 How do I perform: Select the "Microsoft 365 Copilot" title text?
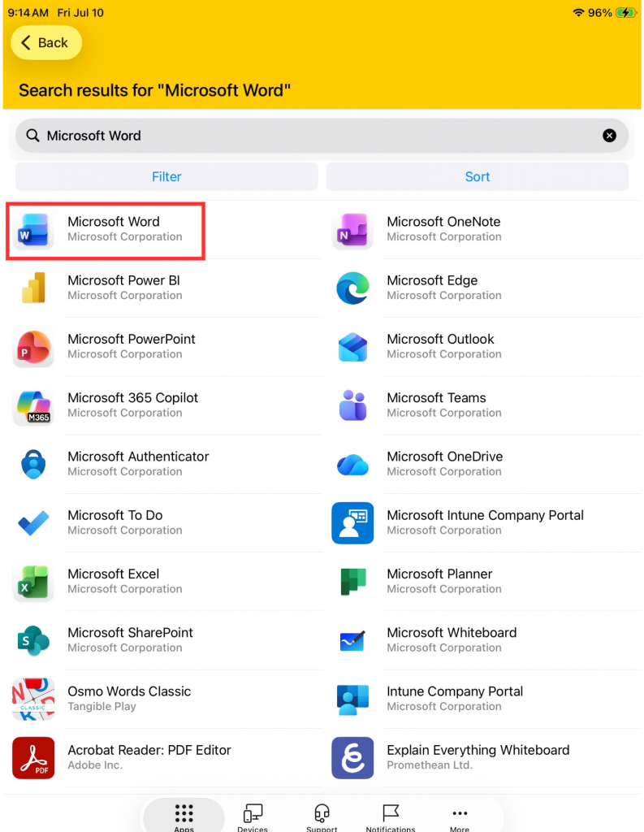pyautogui.click(x=132, y=398)
